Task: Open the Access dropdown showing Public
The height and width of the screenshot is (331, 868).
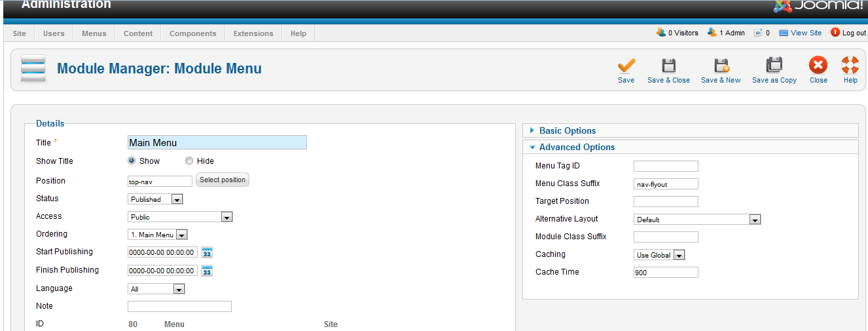Action: [x=180, y=217]
